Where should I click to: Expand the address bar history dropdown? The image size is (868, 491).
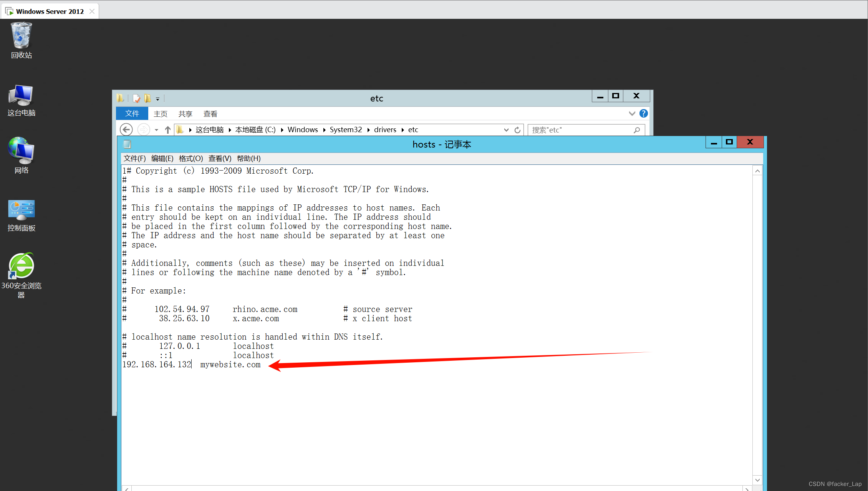click(x=506, y=130)
